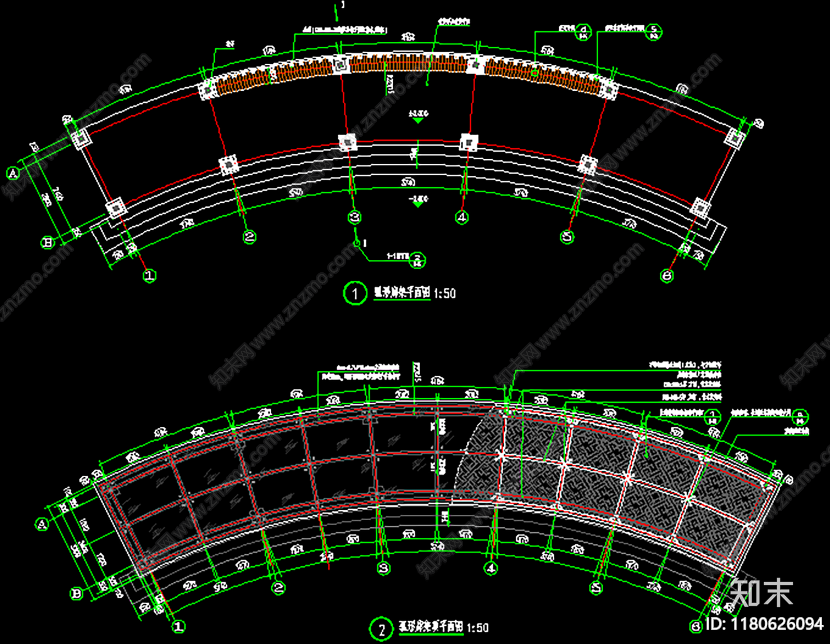Click the 知末 logo

[761, 593]
